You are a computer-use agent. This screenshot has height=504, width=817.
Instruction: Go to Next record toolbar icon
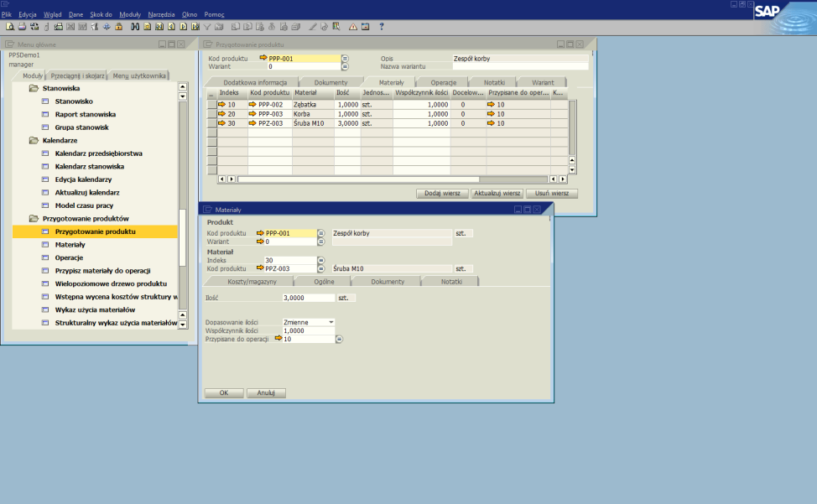coord(184,27)
